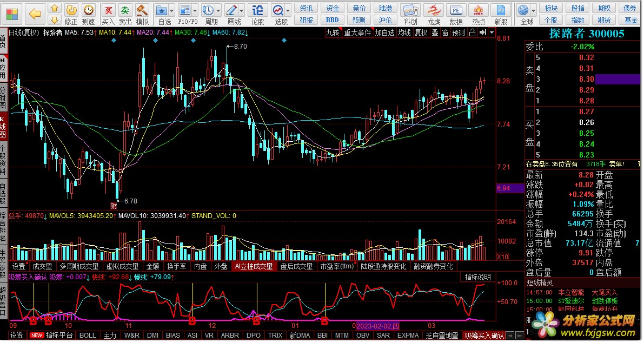This screenshot has height=342, width=644.
Task: Expand the 周期 period dropdown arrow
Action: (x=218, y=10)
